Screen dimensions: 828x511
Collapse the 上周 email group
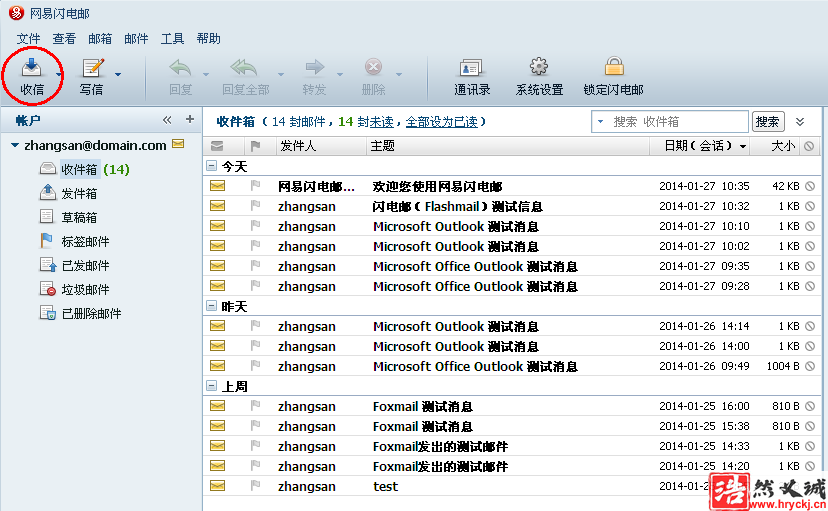click(212, 386)
